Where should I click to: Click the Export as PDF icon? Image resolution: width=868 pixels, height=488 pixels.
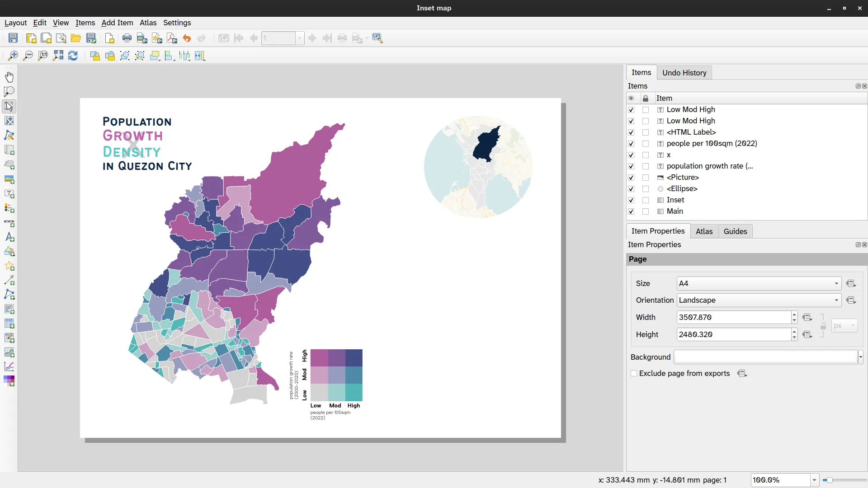coord(172,38)
